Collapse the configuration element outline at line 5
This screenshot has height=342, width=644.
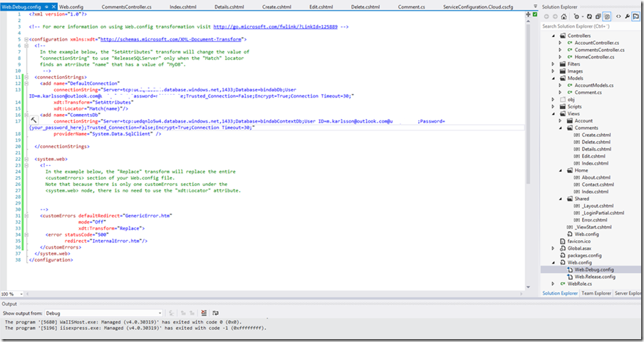click(x=26, y=39)
